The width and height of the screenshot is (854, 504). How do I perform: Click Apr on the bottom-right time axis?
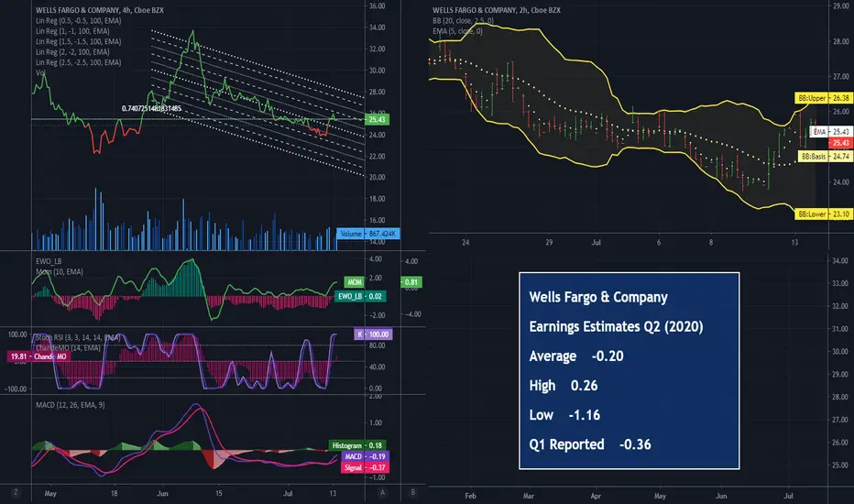(596, 496)
